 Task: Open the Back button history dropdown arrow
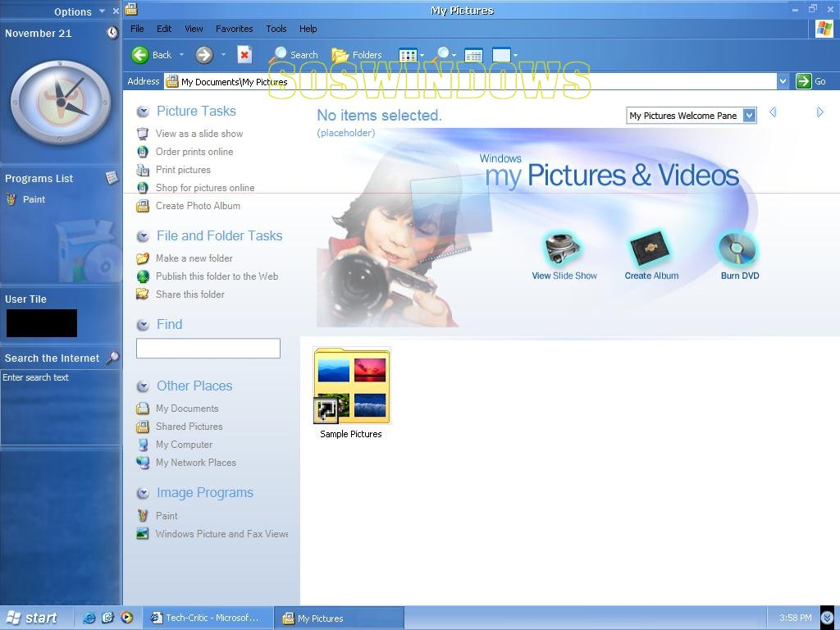coord(181,55)
